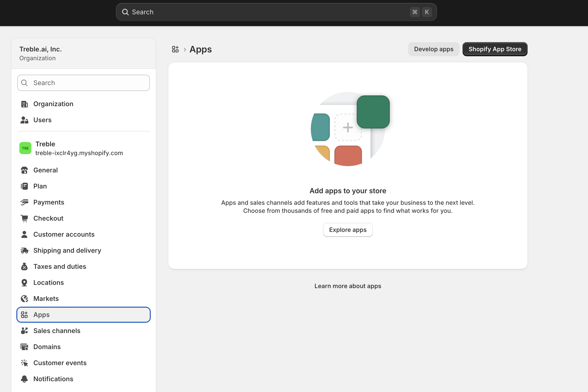Click the magnifier icon in the sidebar search
Image resolution: width=588 pixels, height=392 pixels.
[x=24, y=83]
